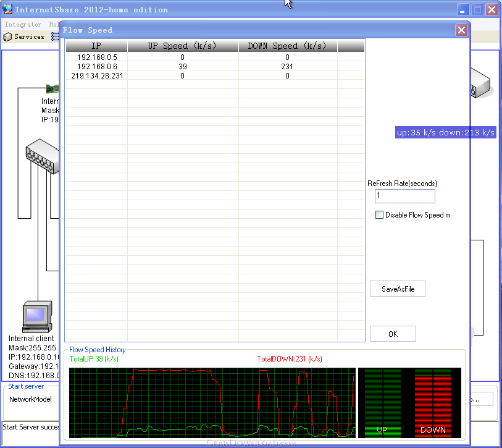Enable the Disable Flow Speed checkbox
The height and width of the screenshot is (448, 502).
point(379,214)
